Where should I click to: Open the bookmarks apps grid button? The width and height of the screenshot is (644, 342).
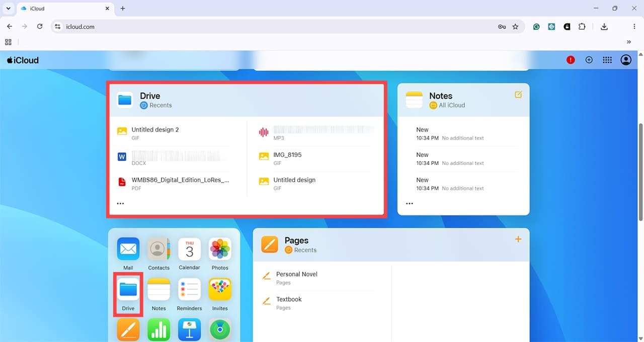coord(8,42)
